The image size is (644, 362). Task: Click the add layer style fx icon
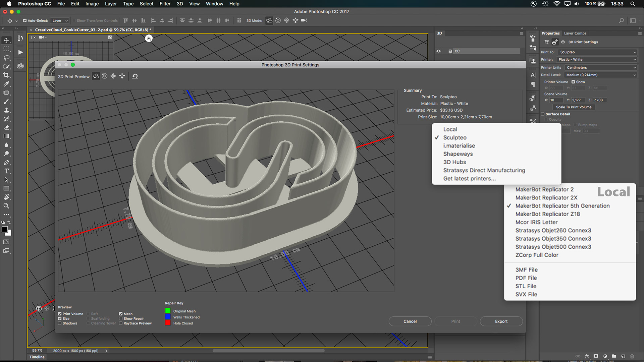click(587, 356)
